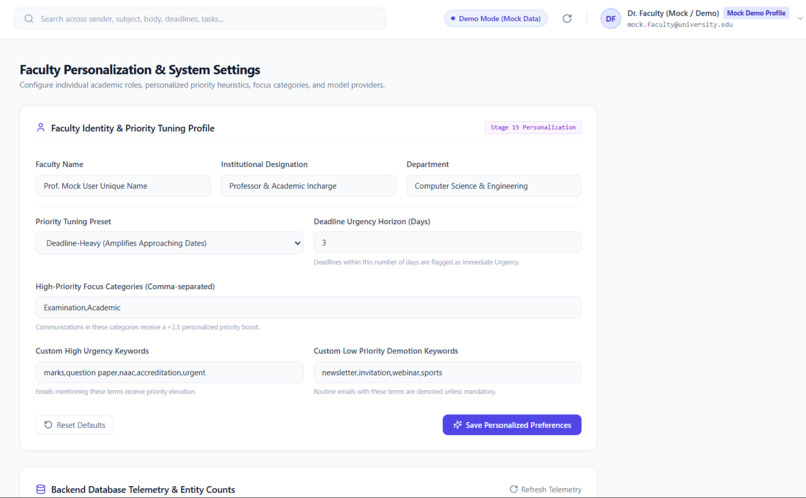Click the sparkle icon on Save button

tap(457, 425)
